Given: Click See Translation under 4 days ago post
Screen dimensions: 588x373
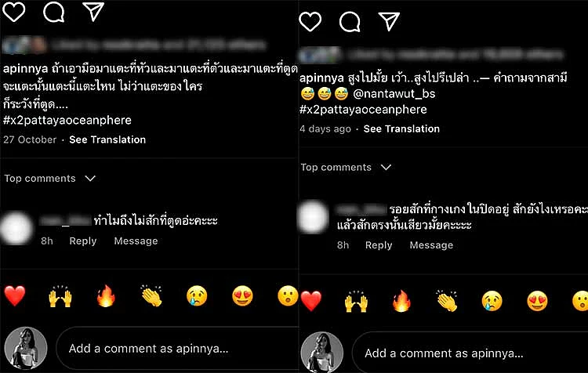Looking at the screenshot, I should coord(401,129).
